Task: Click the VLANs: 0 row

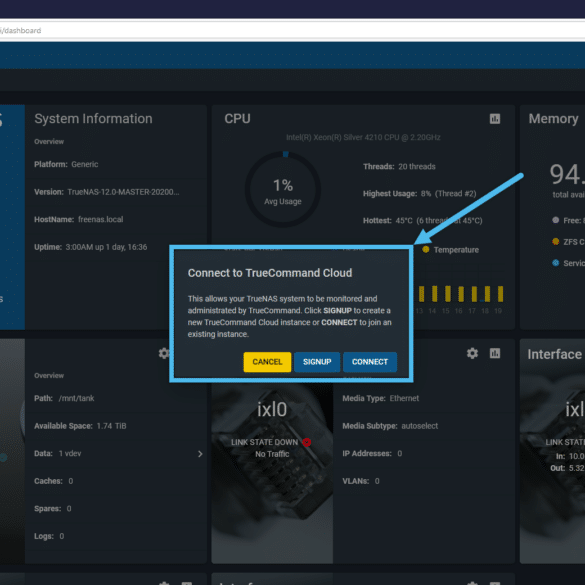Action: click(x=424, y=481)
